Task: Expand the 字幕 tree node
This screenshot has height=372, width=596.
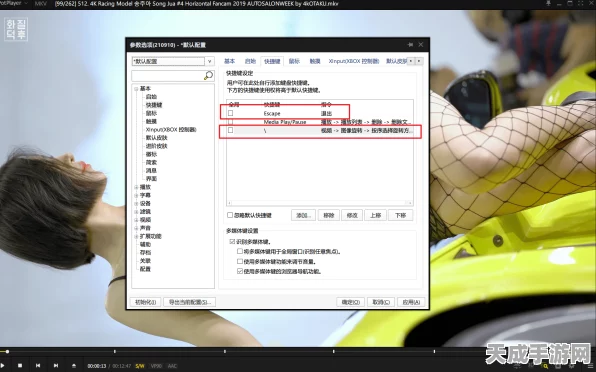Action: tap(136, 195)
